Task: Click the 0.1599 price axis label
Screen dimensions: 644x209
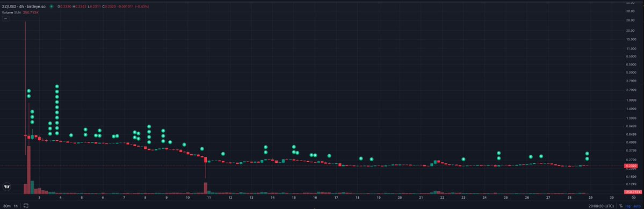Action: (x=631, y=177)
